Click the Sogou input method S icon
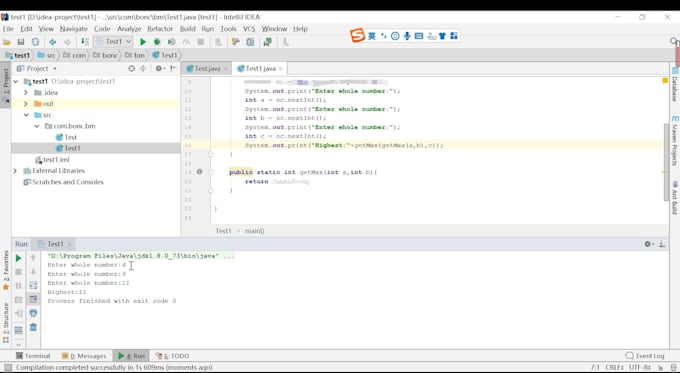This screenshot has height=373, width=680. [357, 36]
